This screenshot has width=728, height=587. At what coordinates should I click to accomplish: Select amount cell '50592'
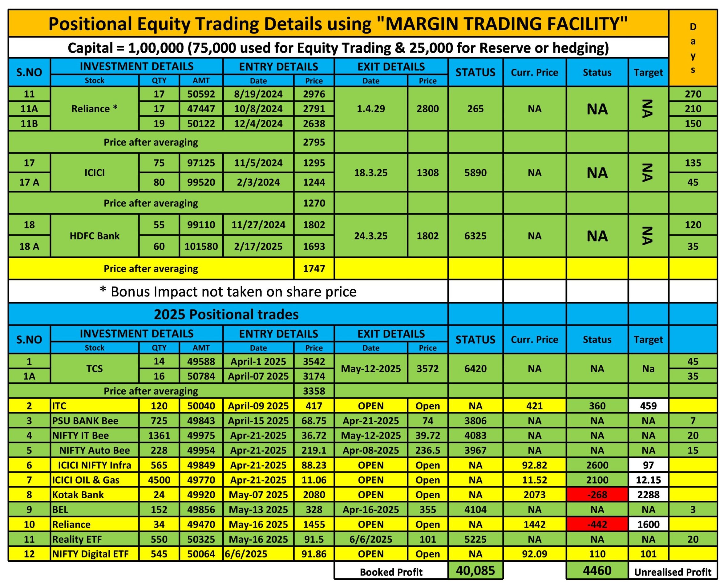tap(201, 94)
